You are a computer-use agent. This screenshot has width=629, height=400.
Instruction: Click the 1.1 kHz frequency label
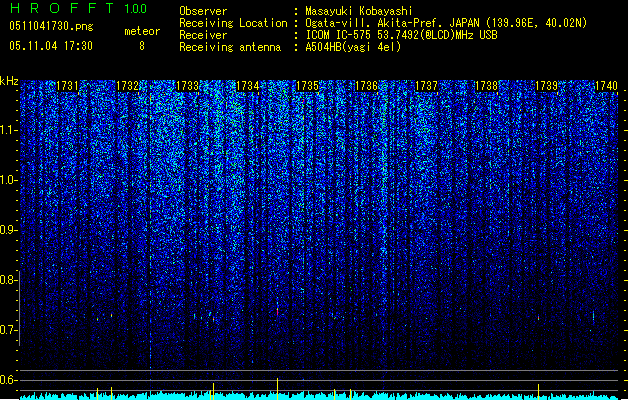point(9,130)
